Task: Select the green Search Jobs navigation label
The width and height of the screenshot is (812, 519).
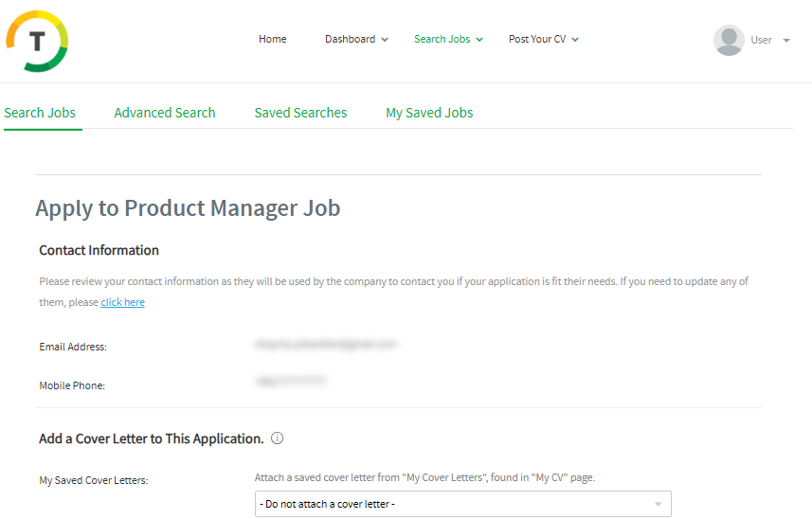Action: click(442, 39)
